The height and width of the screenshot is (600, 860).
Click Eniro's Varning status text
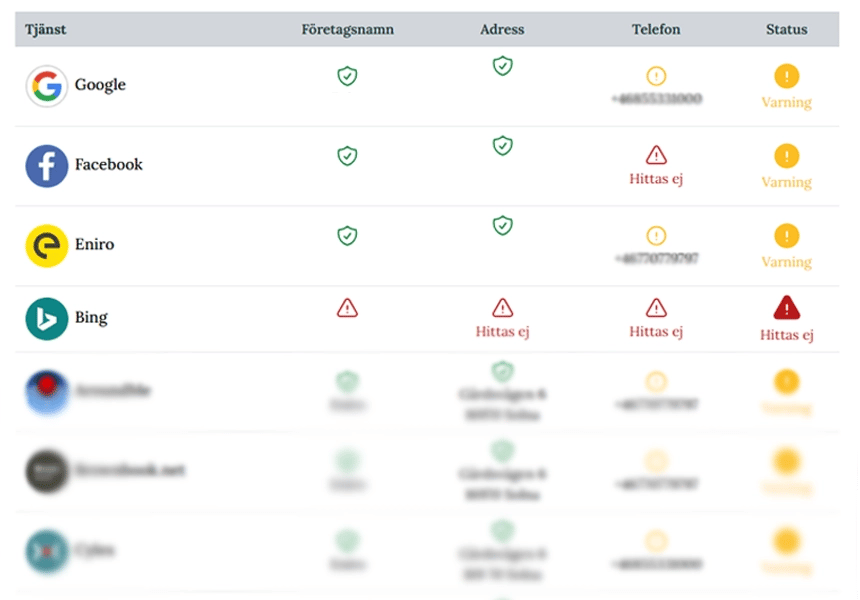[x=787, y=262]
